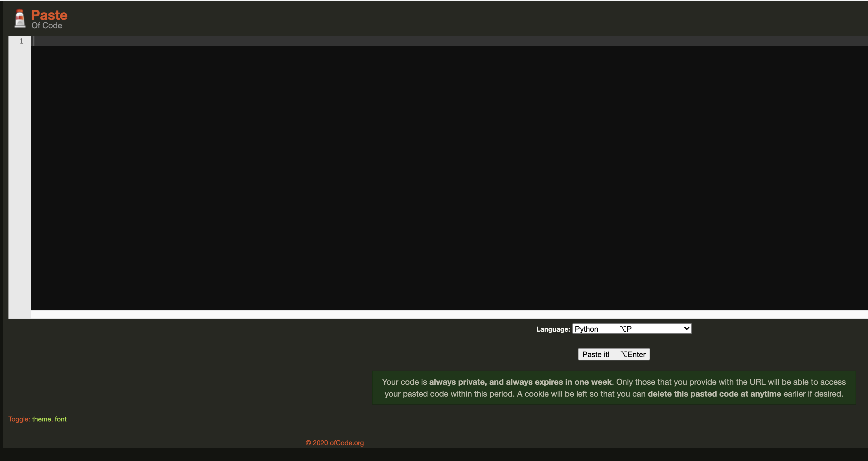
Task: Focus the first line of the code editor
Action: [438, 41]
